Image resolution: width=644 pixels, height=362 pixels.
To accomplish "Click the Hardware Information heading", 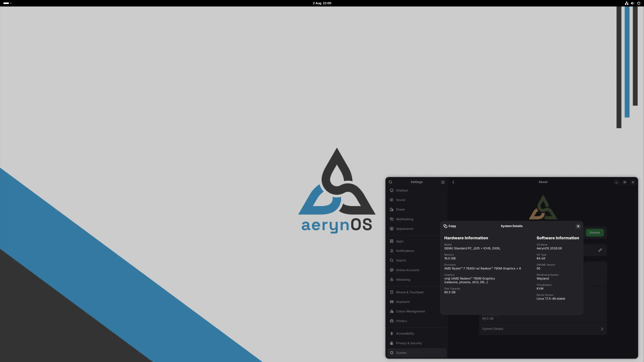I will [466, 238].
